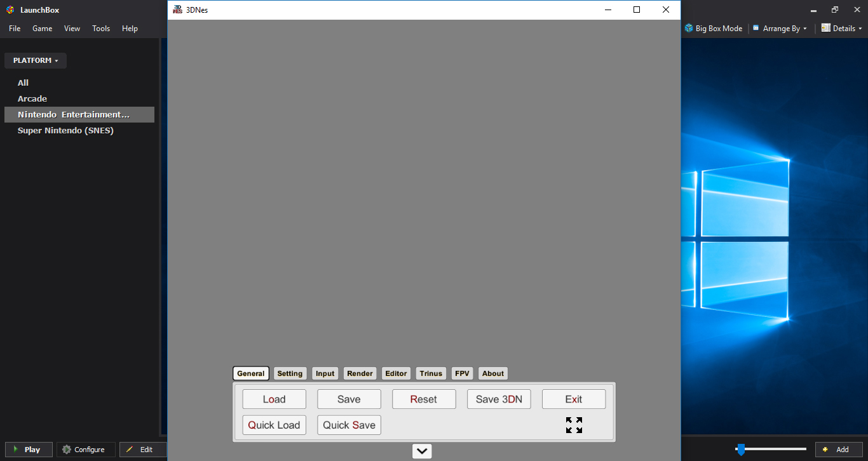Click the Exit button in 3DNes

click(x=574, y=399)
